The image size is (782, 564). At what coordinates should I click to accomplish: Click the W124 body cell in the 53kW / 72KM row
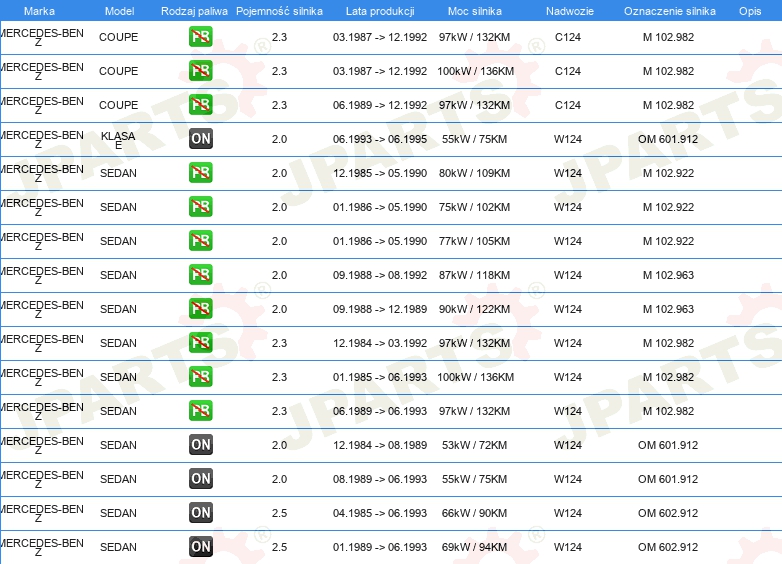pyautogui.click(x=568, y=445)
